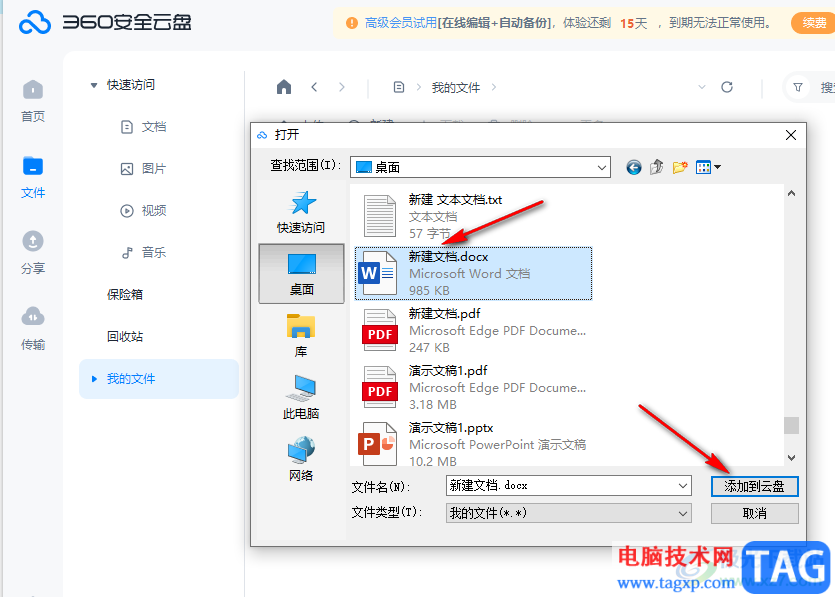Refresh the file list
This screenshot has height=597, width=835.
tap(727, 87)
